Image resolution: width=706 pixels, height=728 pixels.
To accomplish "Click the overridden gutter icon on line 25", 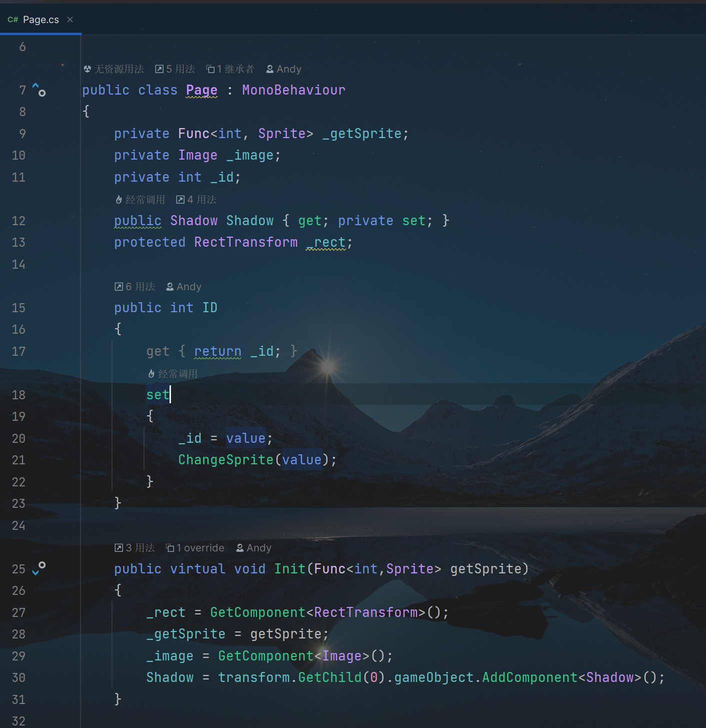I will (x=39, y=568).
